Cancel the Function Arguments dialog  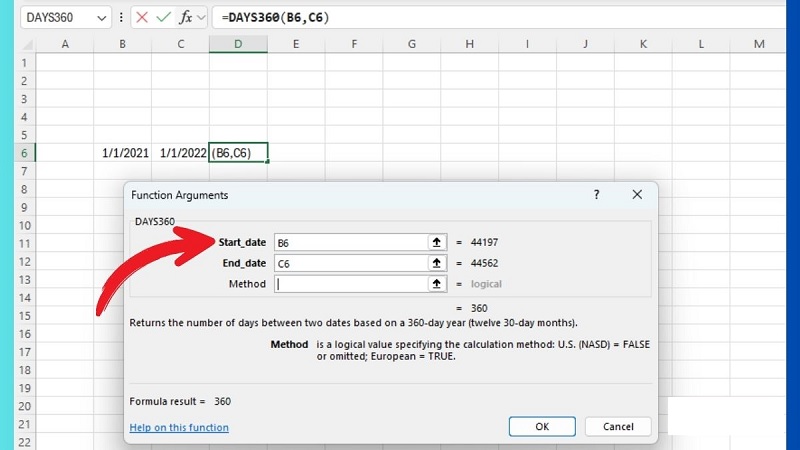pyautogui.click(x=617, y=427)
